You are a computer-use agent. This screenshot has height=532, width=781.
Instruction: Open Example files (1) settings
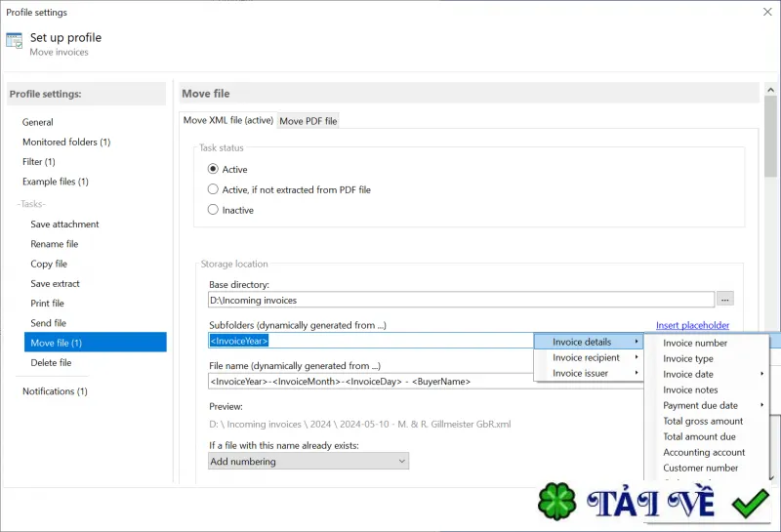[56, 182]
